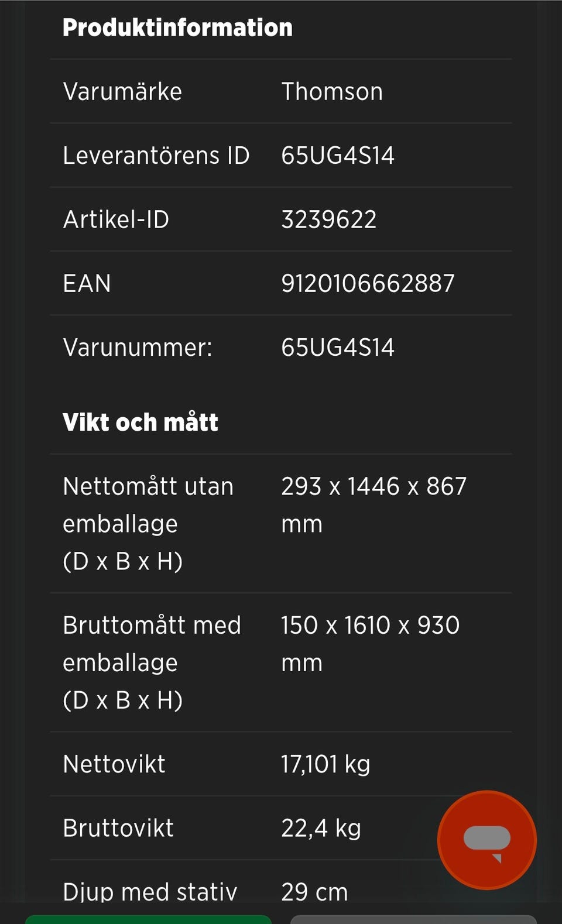Click the Bruttomått med emballage label
Image resolution: width=562 pixels, height=924 pixels.
[x=152, y=662]
